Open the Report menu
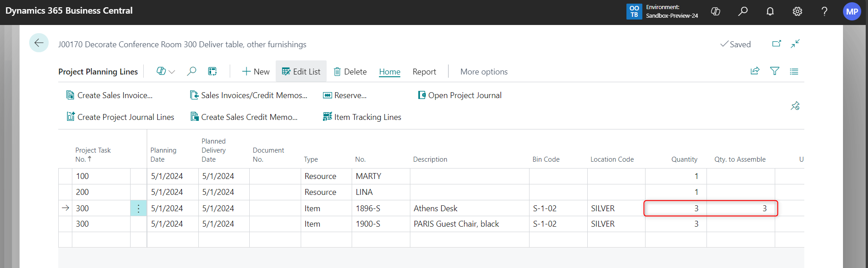This screenshot has height=268, width=868. click(x=424, y=72)
